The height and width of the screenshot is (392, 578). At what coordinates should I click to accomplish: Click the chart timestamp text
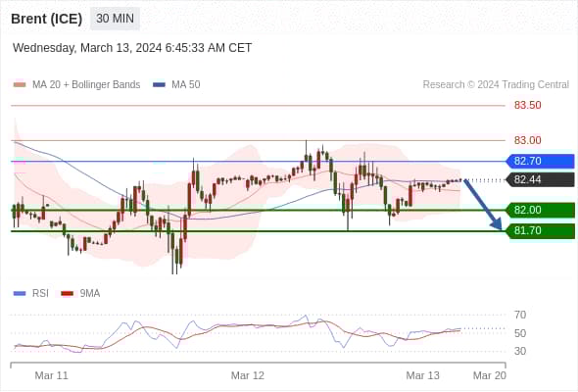132,48
